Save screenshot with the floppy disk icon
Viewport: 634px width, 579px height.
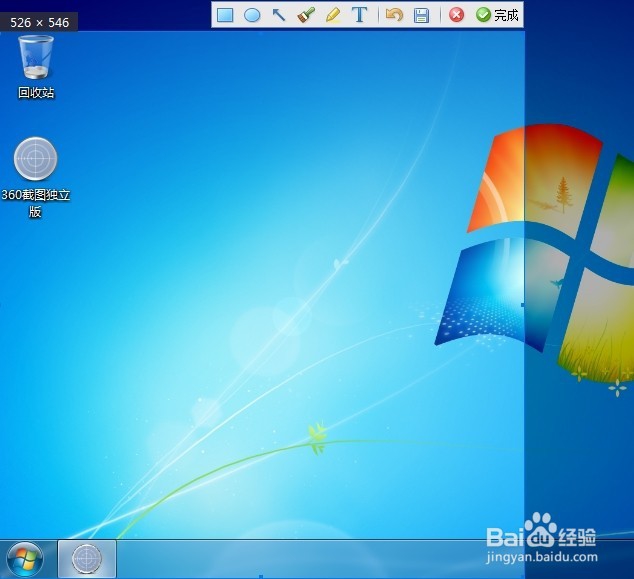click(421, 15)
